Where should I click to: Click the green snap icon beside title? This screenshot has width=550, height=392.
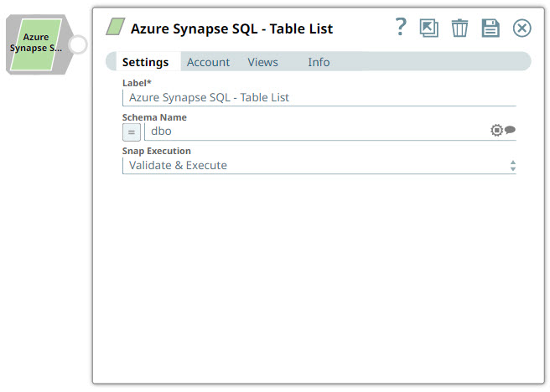click(x=116, y=27)
